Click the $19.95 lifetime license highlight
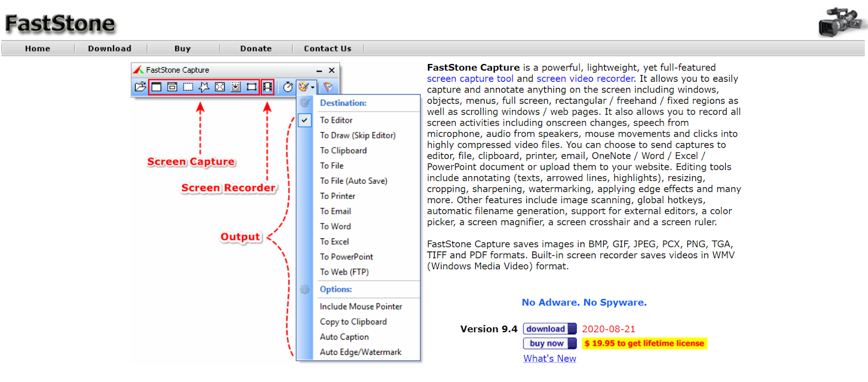868x382 pixels. pos(644,344)
